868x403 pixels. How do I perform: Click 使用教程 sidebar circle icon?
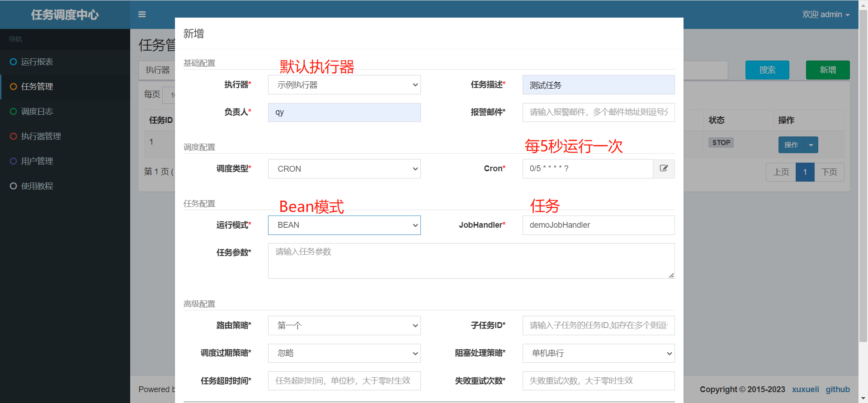pyautogui.click(x=14, y=186)
